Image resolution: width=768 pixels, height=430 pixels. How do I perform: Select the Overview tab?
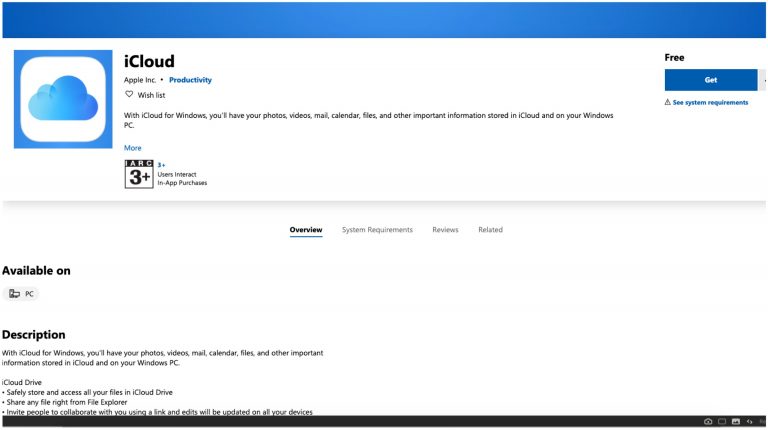pos(306,230)
